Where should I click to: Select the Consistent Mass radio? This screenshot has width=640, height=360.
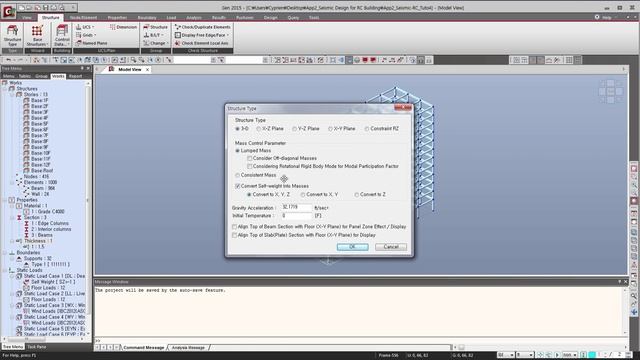pos(238,176)
